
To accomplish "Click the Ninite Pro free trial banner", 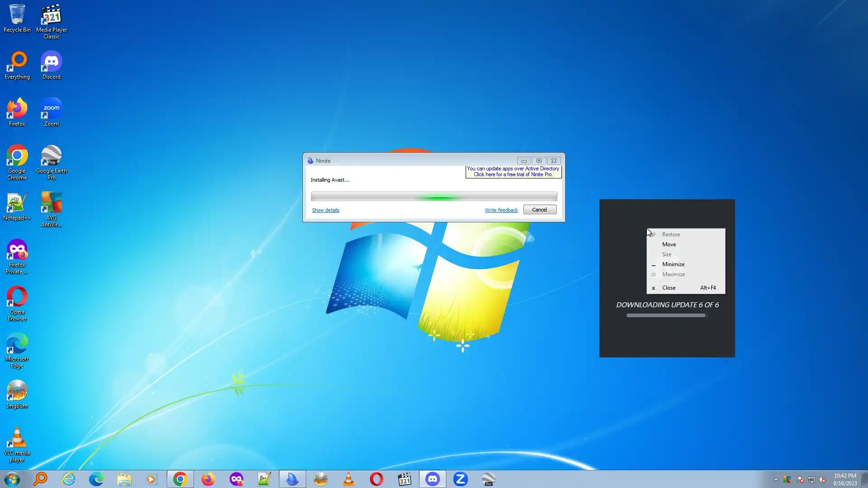I will (x=513, y=171).
